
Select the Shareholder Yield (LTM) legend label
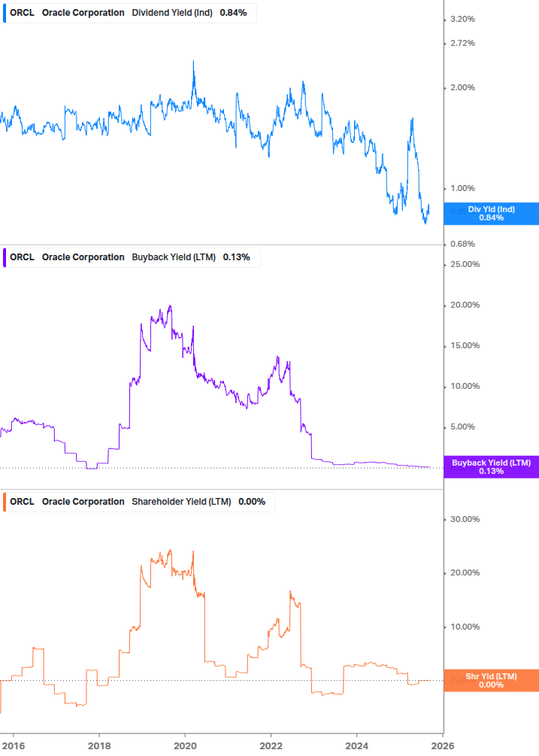point(181,502)
